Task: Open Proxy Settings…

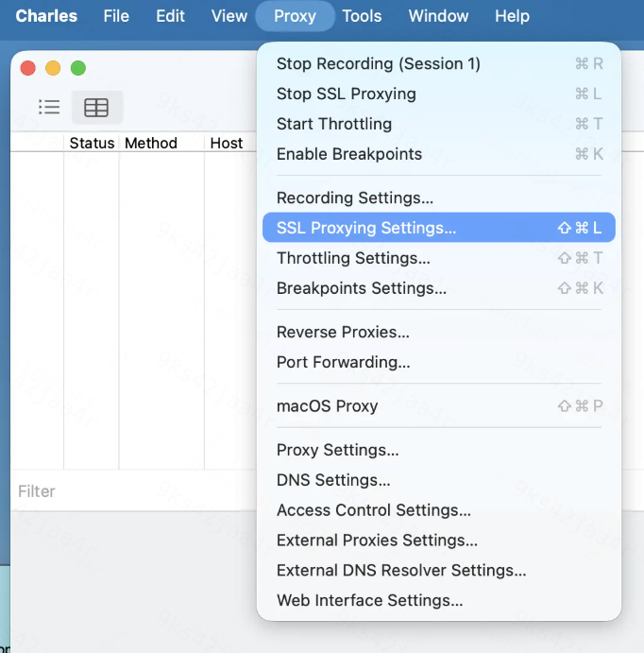Action: click(439, 450)
